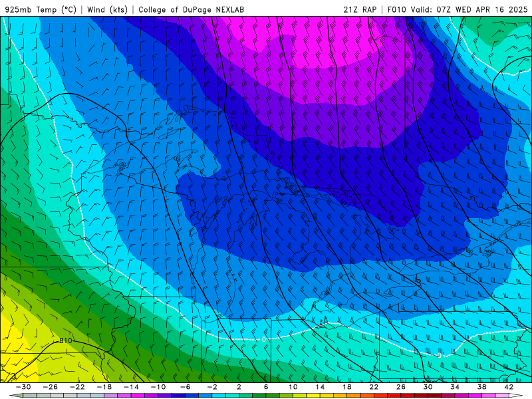532x399 pixels.
Task: Pick the -18 color scale label
Action: tap(104, 387)
